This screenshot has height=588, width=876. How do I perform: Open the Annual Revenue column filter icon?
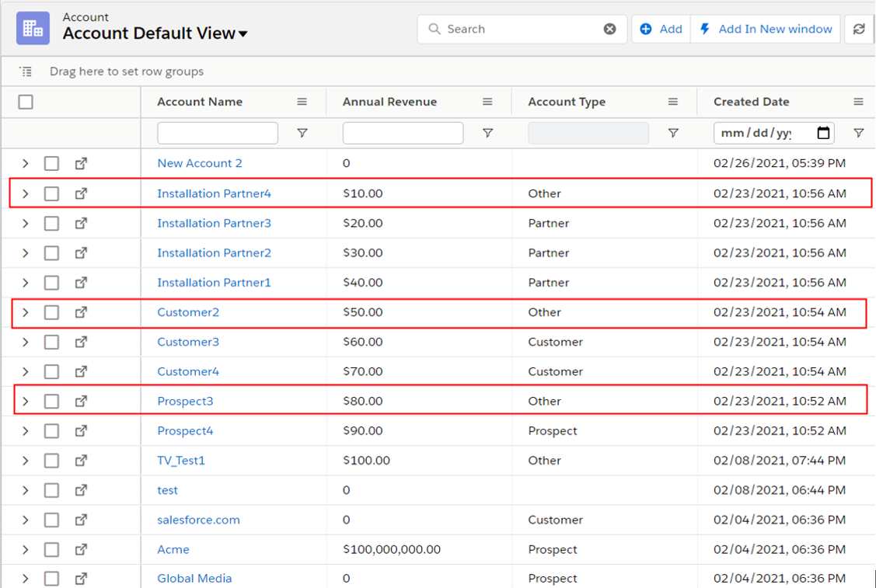pyautogui.click(x=487, y=134)
